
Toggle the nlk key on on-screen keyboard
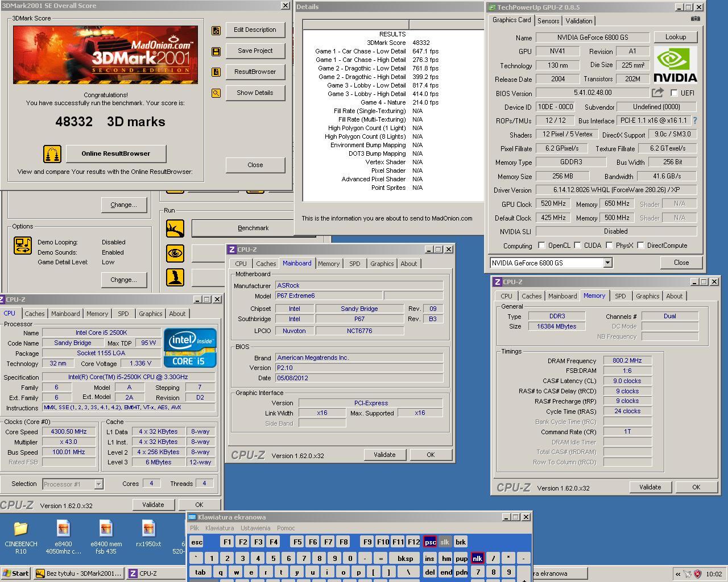[x=477, y=558]
